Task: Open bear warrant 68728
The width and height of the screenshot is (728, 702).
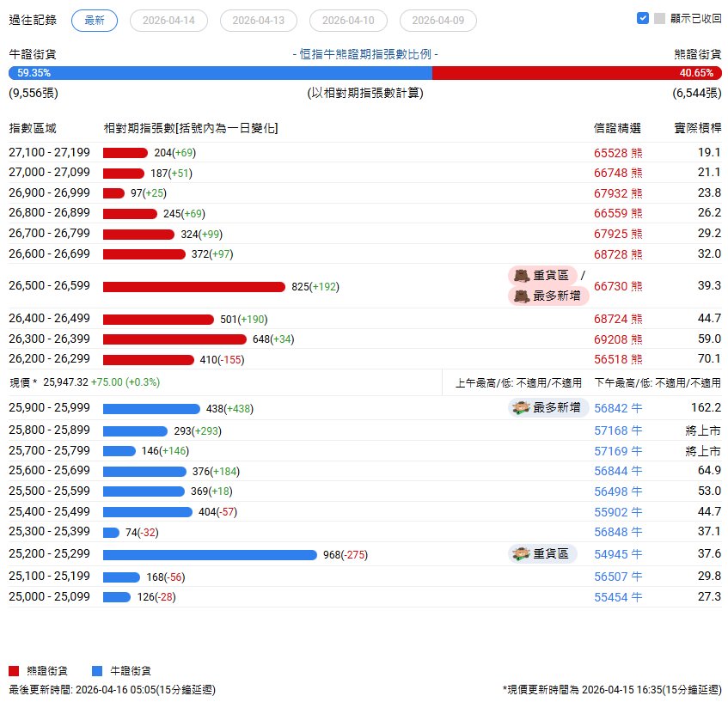Action: point(618,254)
